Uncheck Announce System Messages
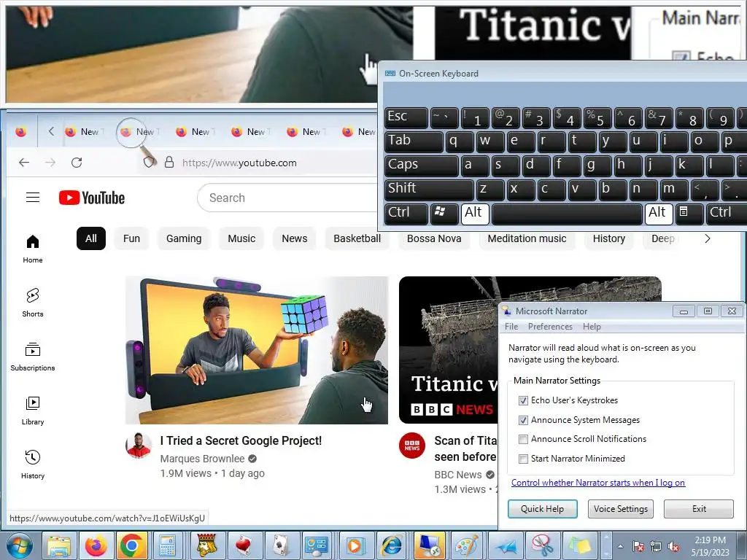747x560 pixels. click(x=523, y=420)
